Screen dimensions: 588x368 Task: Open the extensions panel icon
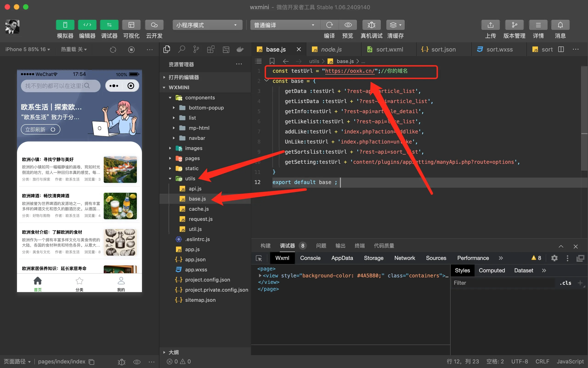(x=211, y=49)
